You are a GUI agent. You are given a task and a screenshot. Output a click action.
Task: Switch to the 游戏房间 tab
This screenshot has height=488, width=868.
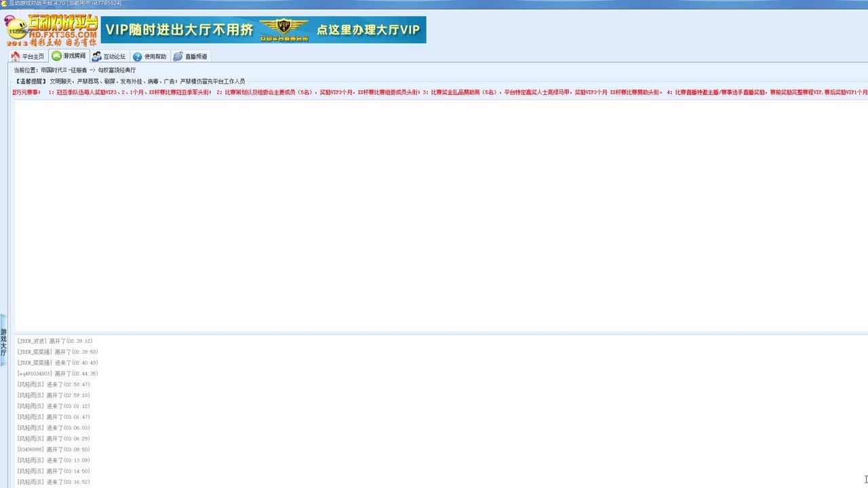pyautogui.click(x=68, y=56)
